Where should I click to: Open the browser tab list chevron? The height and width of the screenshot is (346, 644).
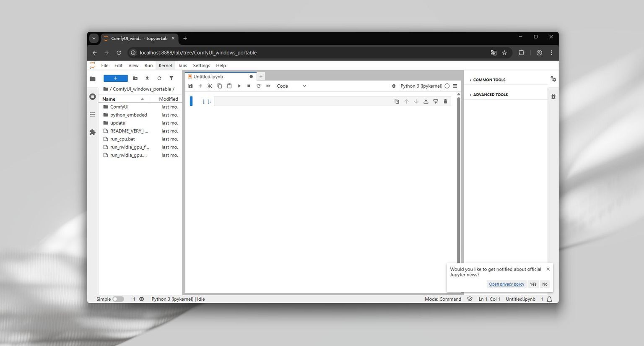click(94, 38)
